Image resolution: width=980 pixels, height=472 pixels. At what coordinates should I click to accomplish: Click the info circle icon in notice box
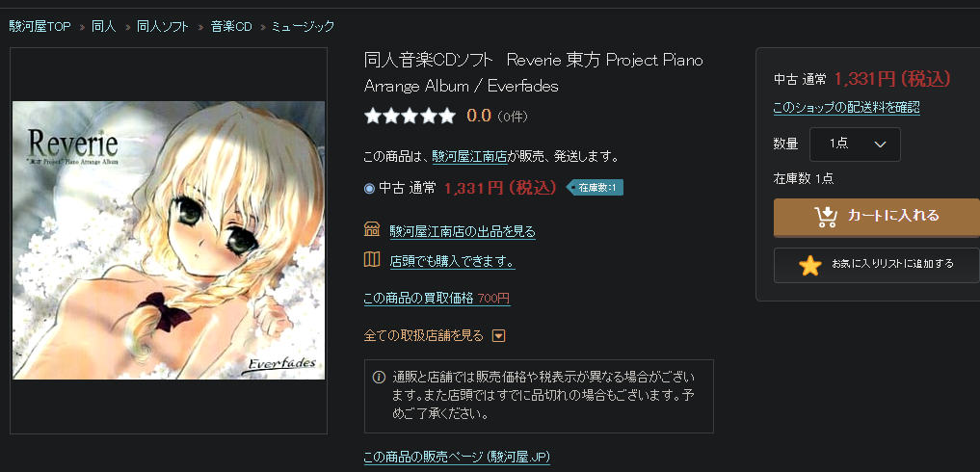coord(378,377)
